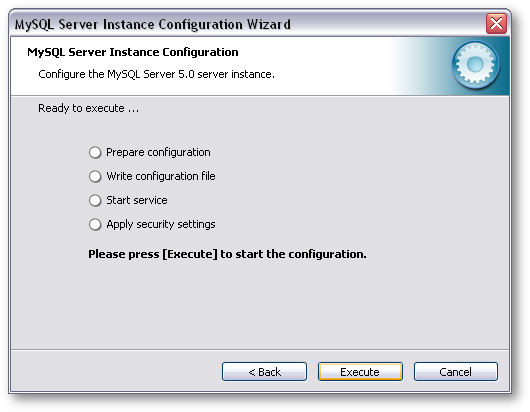Image resolution: width=530 pixels, height=412 pixels.
Task: Select the Start service step circle
Action: pyautogui.click(x=95, y=200)
